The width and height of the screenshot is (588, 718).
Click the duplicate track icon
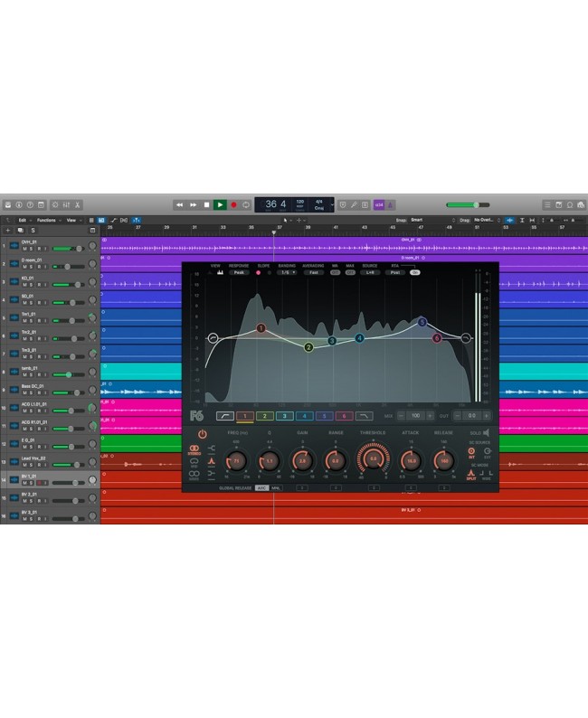click(x=20, y=231)
